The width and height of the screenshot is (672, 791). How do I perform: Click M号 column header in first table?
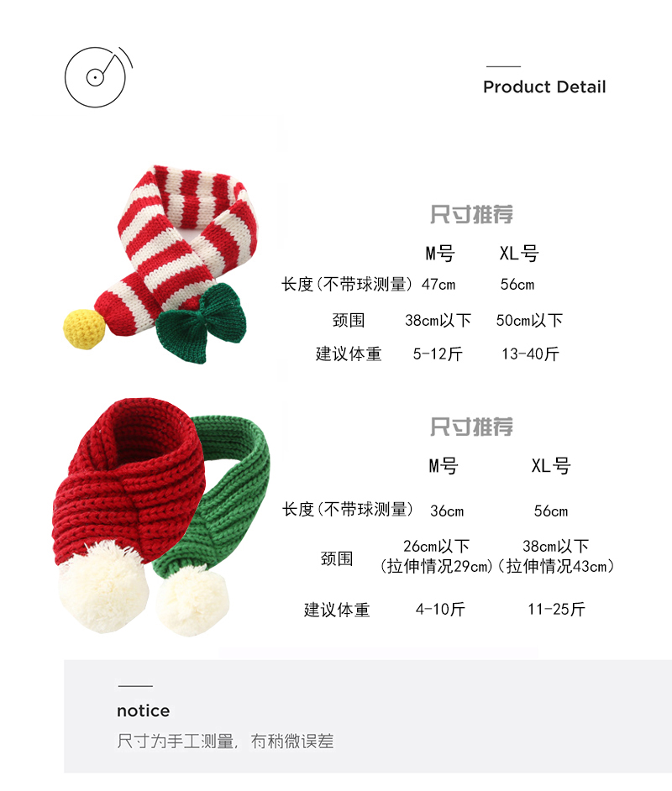440,254
